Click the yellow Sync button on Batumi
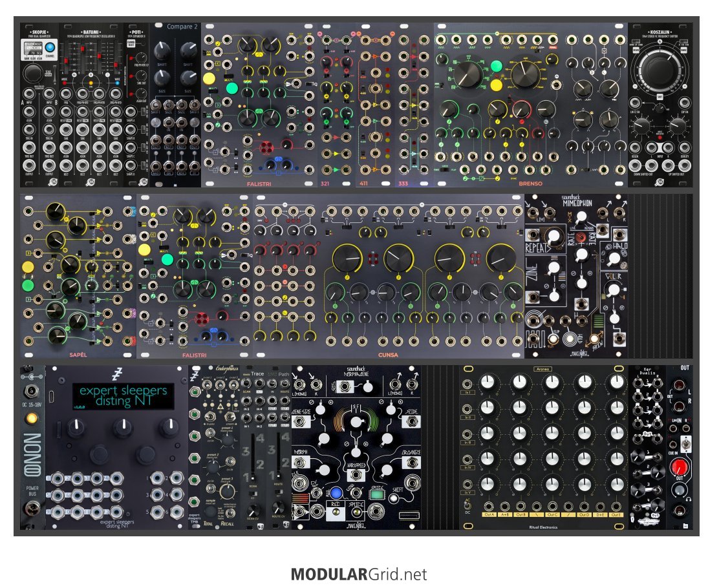The image size is (719, 588). tap(91, 83)
